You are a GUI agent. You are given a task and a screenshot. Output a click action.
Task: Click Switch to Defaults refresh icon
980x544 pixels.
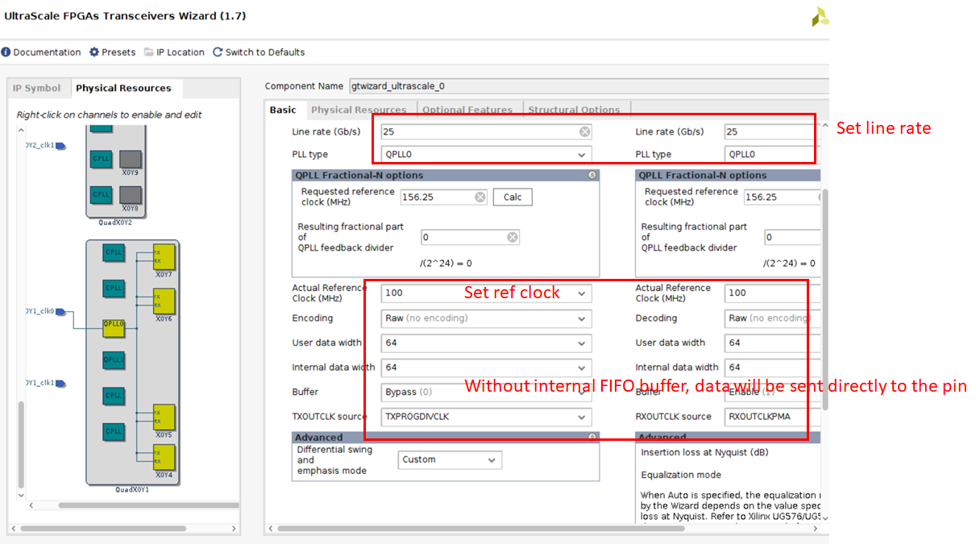pyautogui.click(x=218, y=52)
